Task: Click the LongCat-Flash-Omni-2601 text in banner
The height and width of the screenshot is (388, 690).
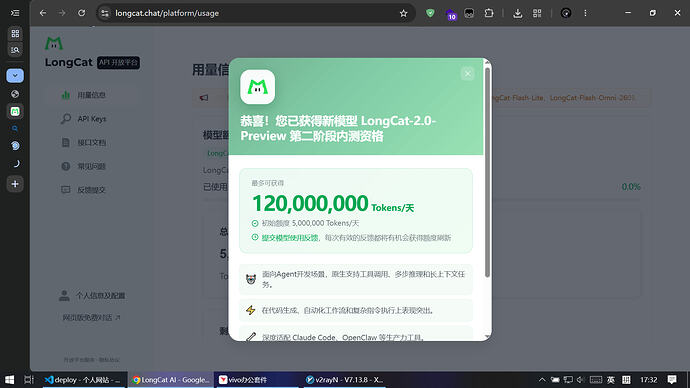Action: coord(592,98)
